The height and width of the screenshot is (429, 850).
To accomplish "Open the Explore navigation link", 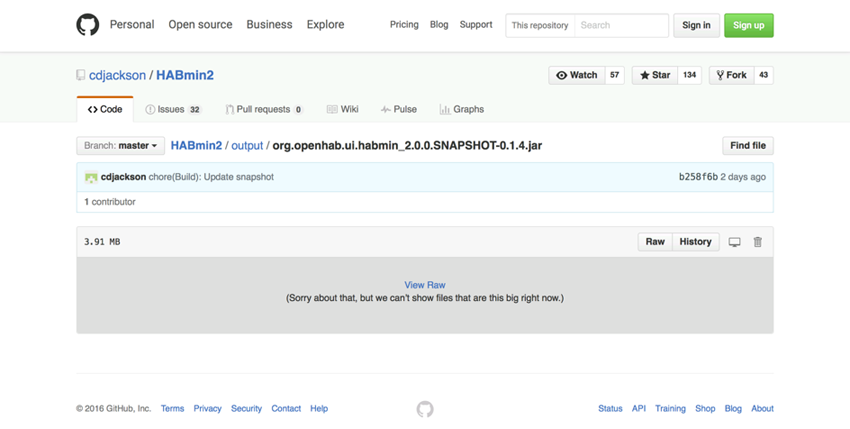I will pos(325,24).
